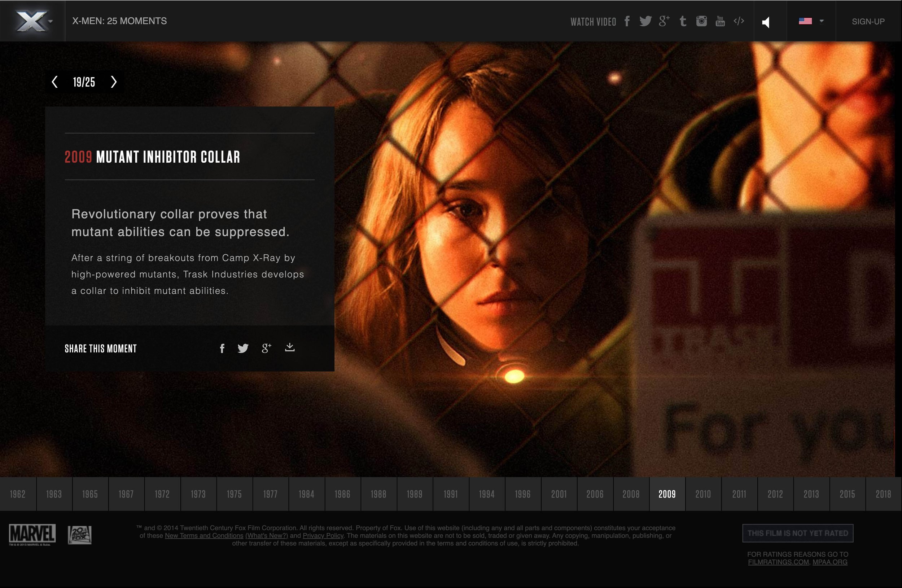Screen dimensions: 902x588
Task: Select 1963 on the timeline
Action: click(54, 494)
